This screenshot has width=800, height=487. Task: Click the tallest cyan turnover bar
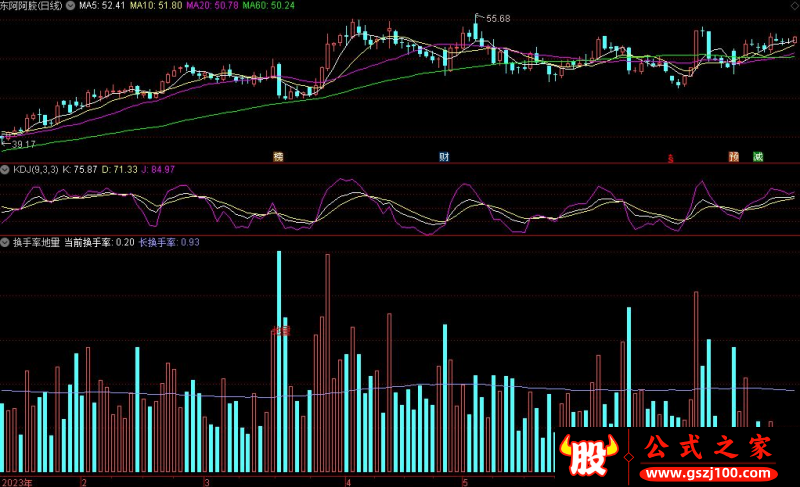[279, 362]
